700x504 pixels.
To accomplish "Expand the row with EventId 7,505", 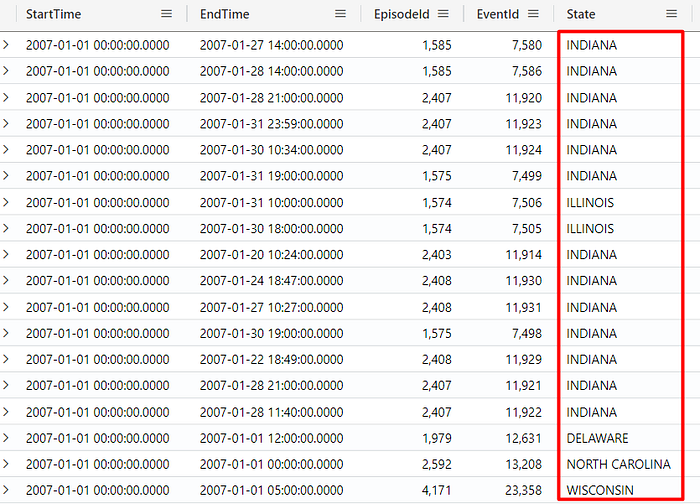I will pyautogui.click(x=6, y=228).
